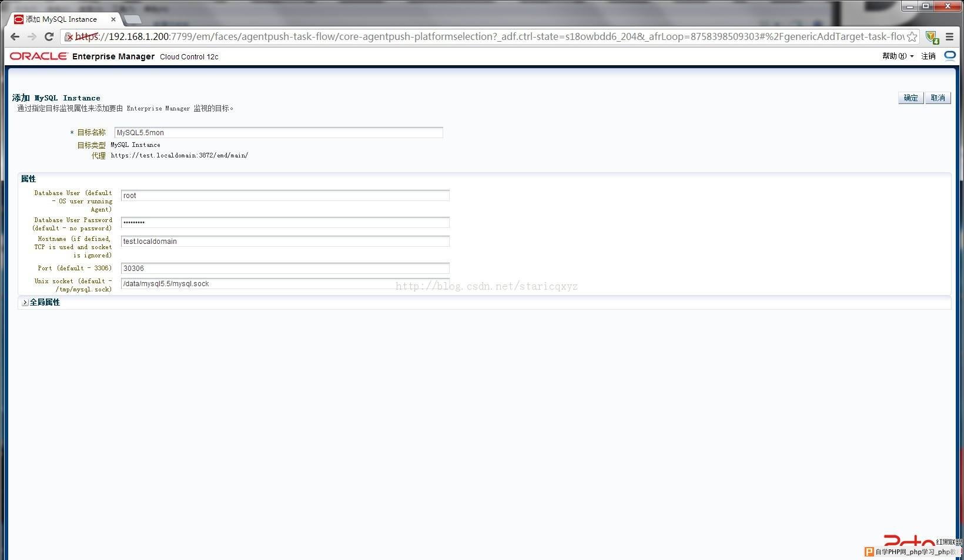Click the agent URL text test.localdomain:3872
Viewport: 964px width, 560px height.
click(179, 156)
